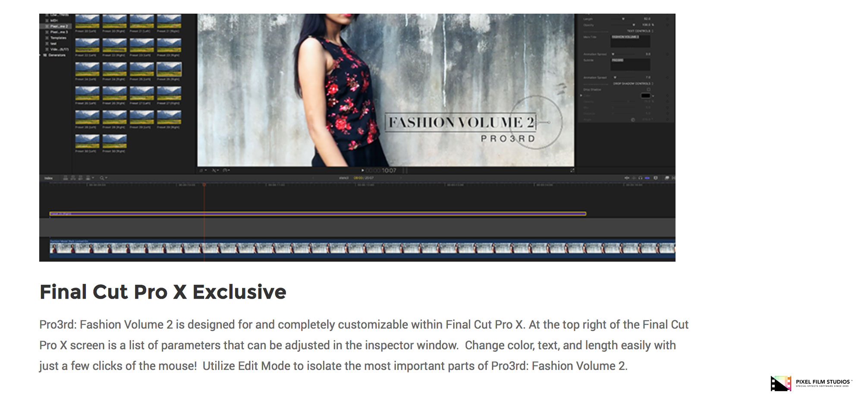The width and height of the screenshot is (868, 410).
Task: Adjust the first Animation Spread slider
Action: pos(613,54)
